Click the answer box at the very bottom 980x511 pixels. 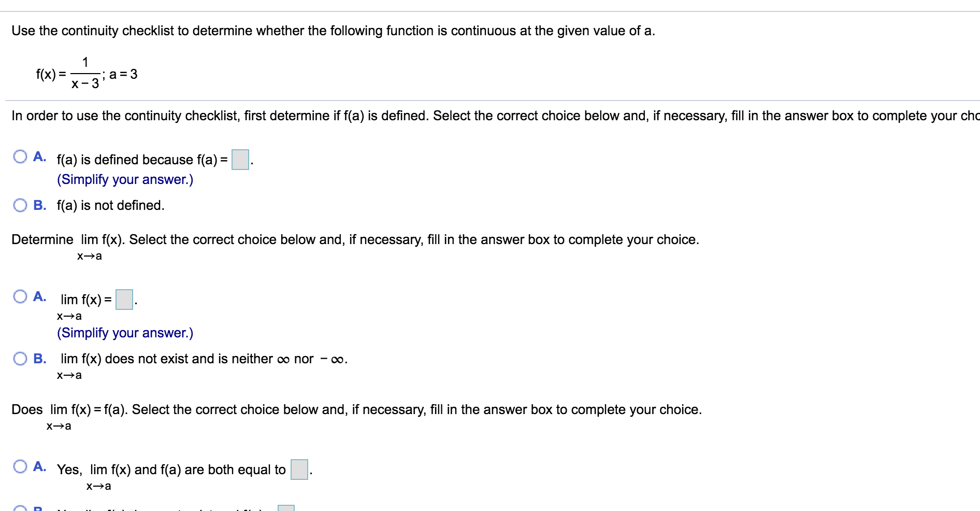point(285,508)
